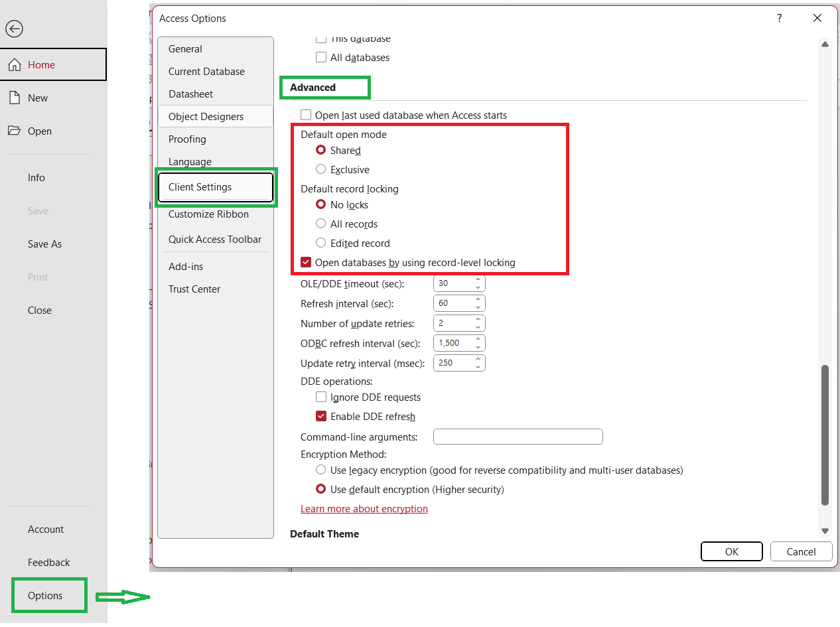Select Use legacy encryption option
This screenshot has width=840, height=627.
click(x=320, y=470)
